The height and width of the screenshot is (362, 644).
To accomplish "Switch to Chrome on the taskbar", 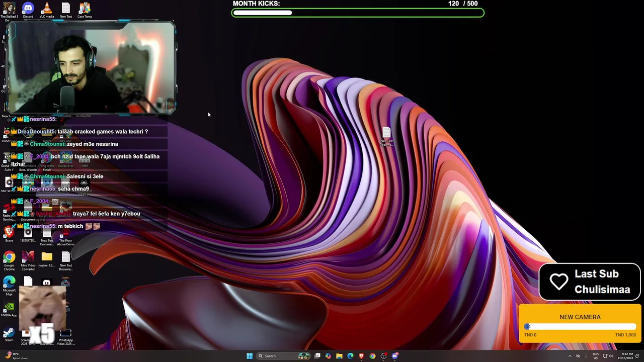I will (372, 356).
